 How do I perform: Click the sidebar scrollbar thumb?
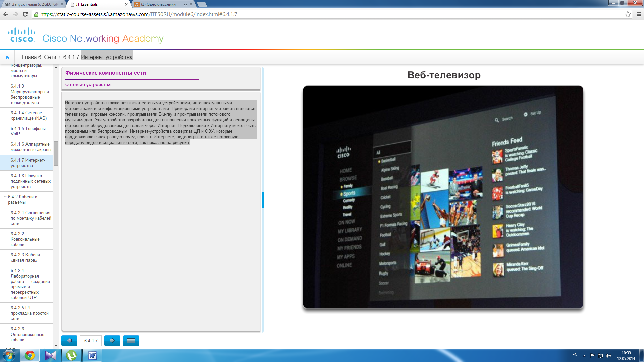point(56,153)
